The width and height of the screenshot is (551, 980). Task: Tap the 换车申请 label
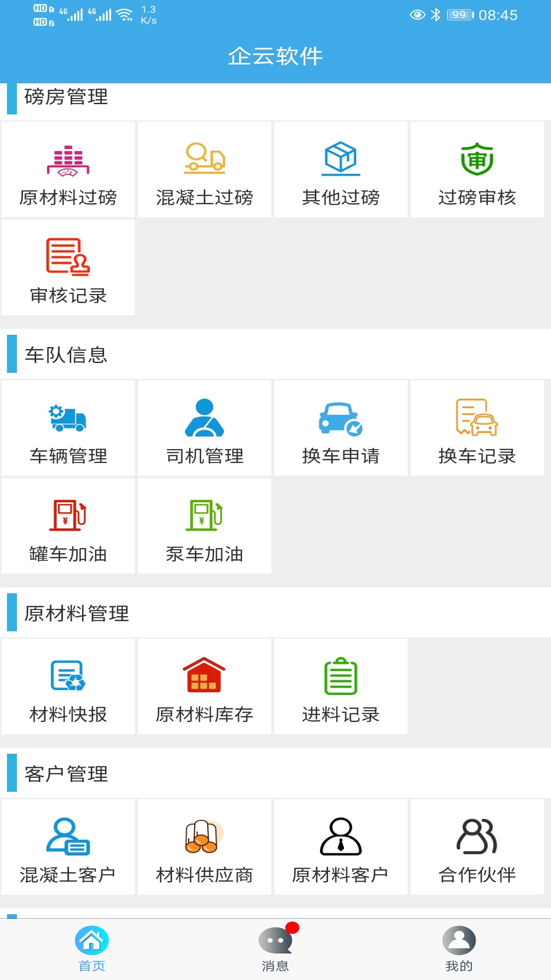[x=341, y=456]
